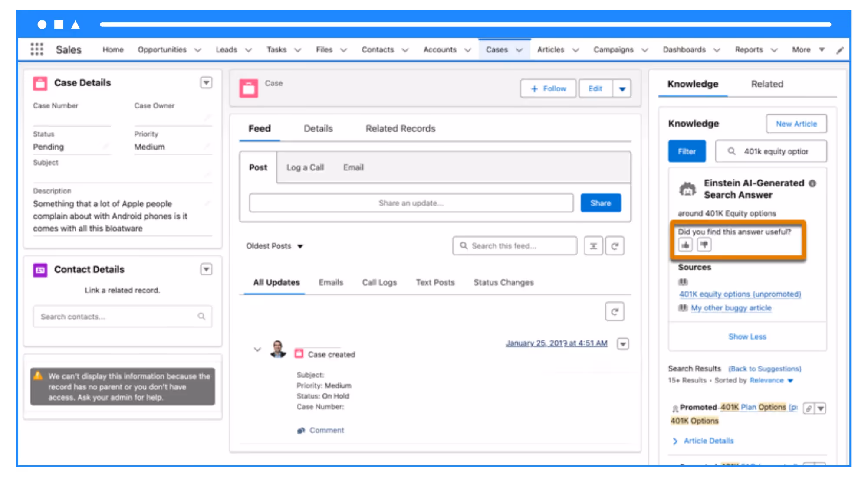The width and height of the screenshot is (868, 477).
Task: Click the refresh button above Case created
Action: click(x=615, y=311)
